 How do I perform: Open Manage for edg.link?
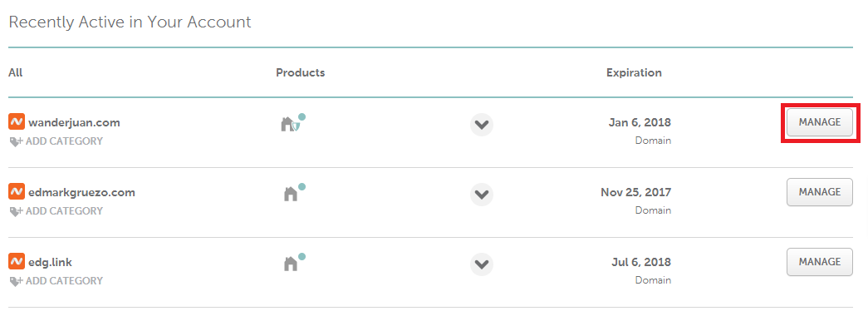tap(820, 262)
